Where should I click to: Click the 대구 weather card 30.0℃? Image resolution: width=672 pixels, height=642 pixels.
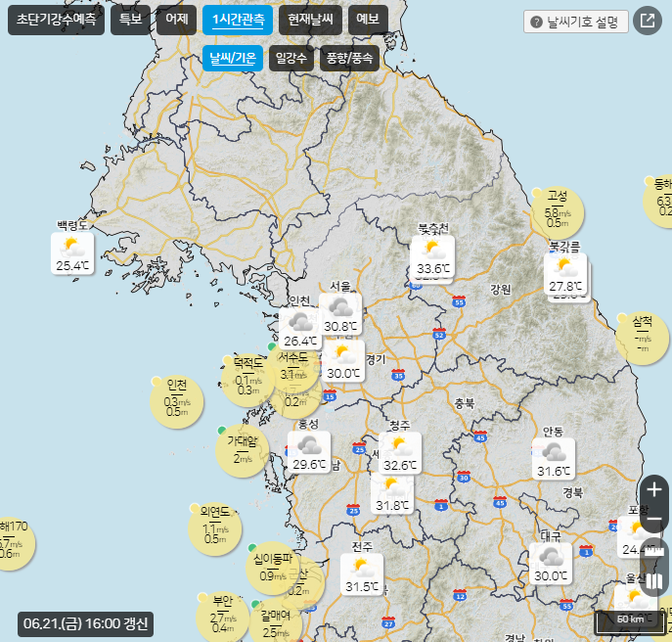pyautogui.click(x=551, y=564)
